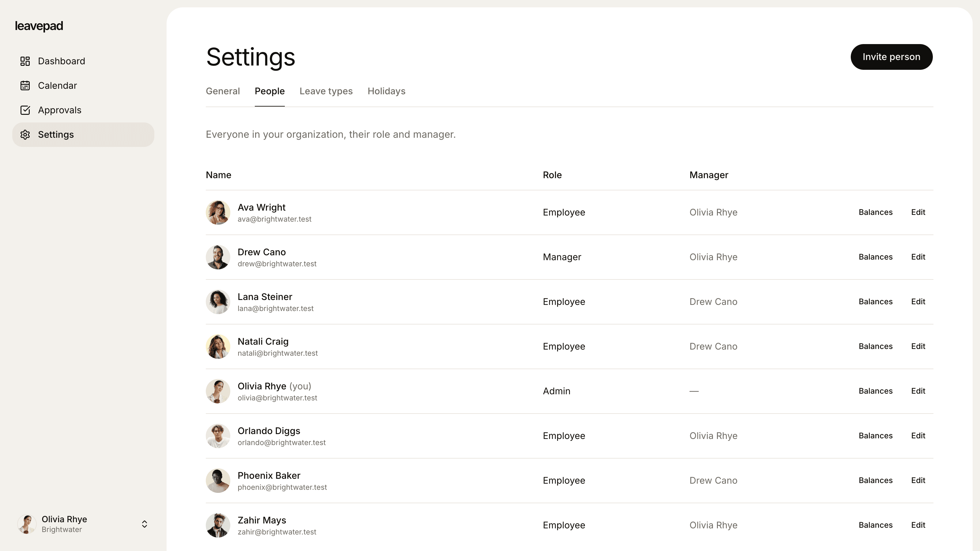Click Zahir Mays's avatar photo
The width and height of the screenshot is (980, 551).
pos(218,525)
